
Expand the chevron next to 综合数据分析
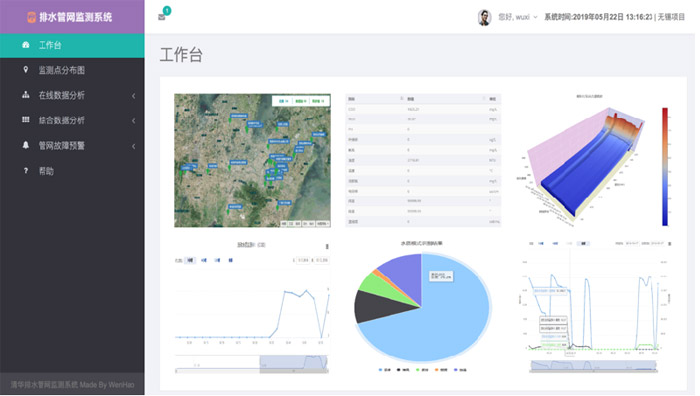[x=133, y=121]
